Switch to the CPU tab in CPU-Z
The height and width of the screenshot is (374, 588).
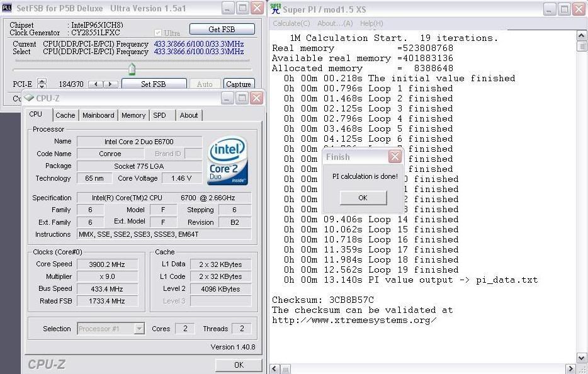tap(36, 114)
